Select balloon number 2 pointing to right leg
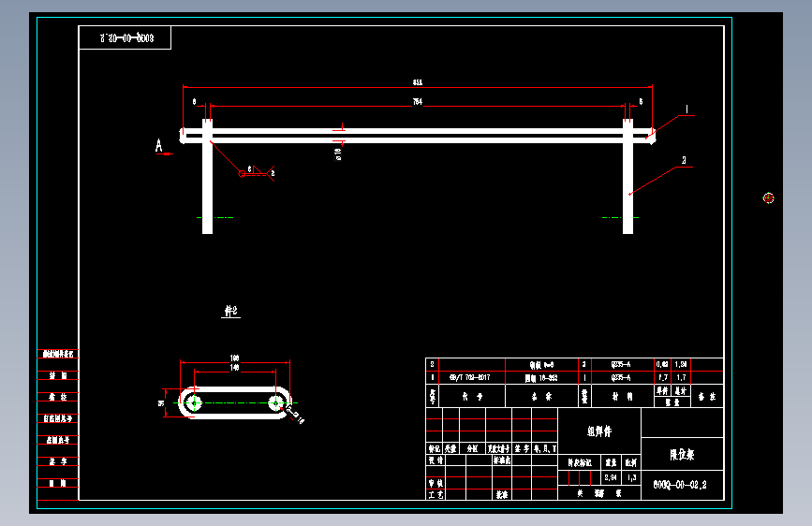The width and height of the screenshot is (812, 526). pos(684,160)
